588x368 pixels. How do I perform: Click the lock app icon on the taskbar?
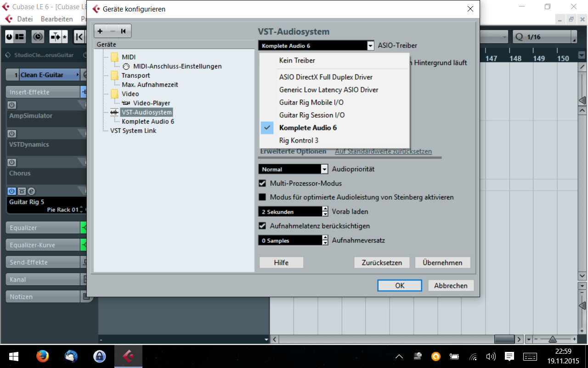pos(99,356)
